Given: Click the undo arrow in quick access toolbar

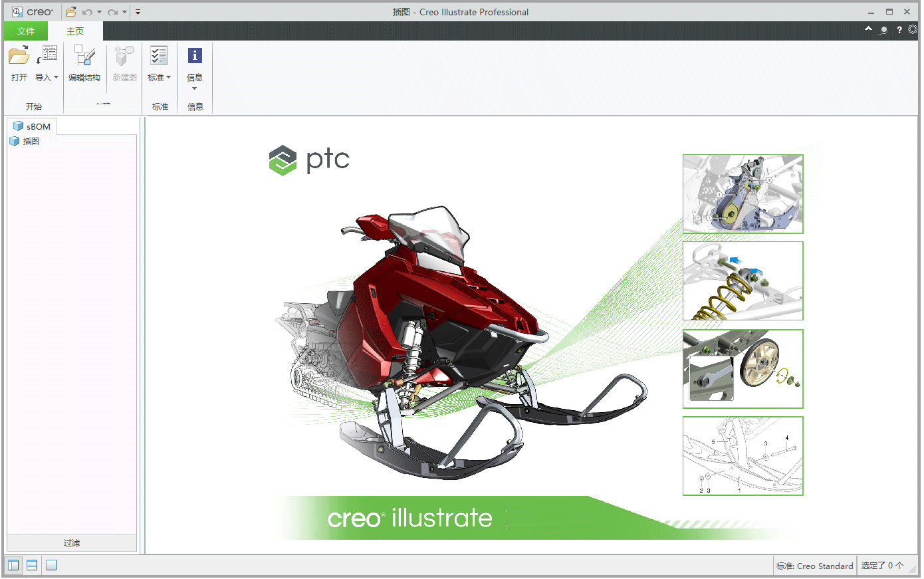Looking at the screenshot, I should [87, 12].
